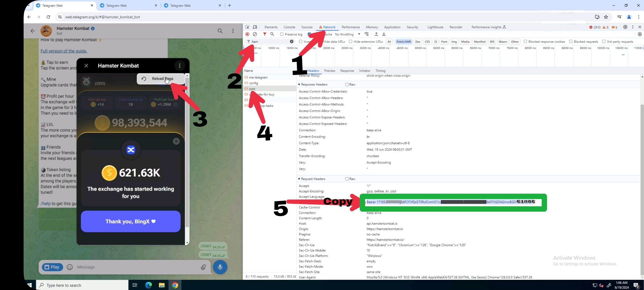Image resolution: width=644 pixels, height=290 pixels.
Task: Toggle the device toolbar icon
Action: pos(255,27)
